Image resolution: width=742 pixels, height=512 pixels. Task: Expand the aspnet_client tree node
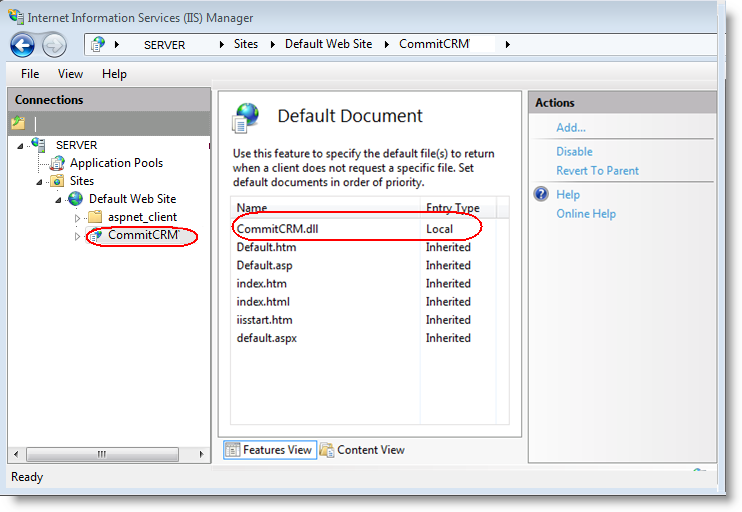pyautogui.click(x=78, y=218)
